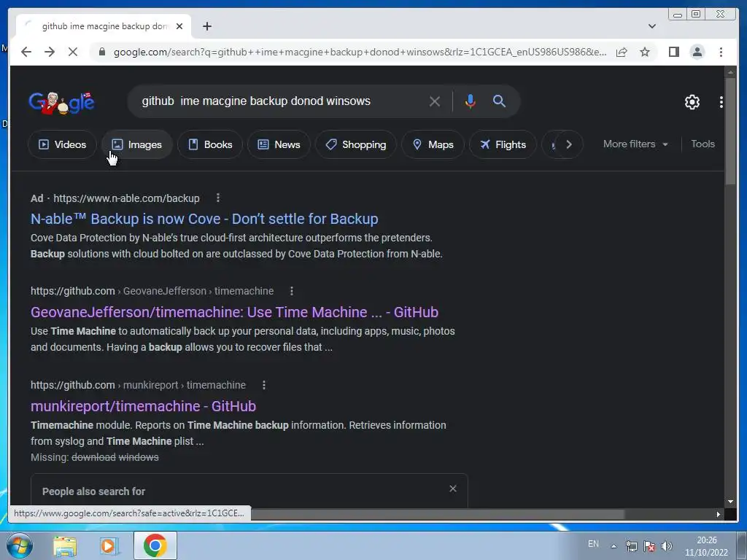Switch to Maps results

pos(433,144)
